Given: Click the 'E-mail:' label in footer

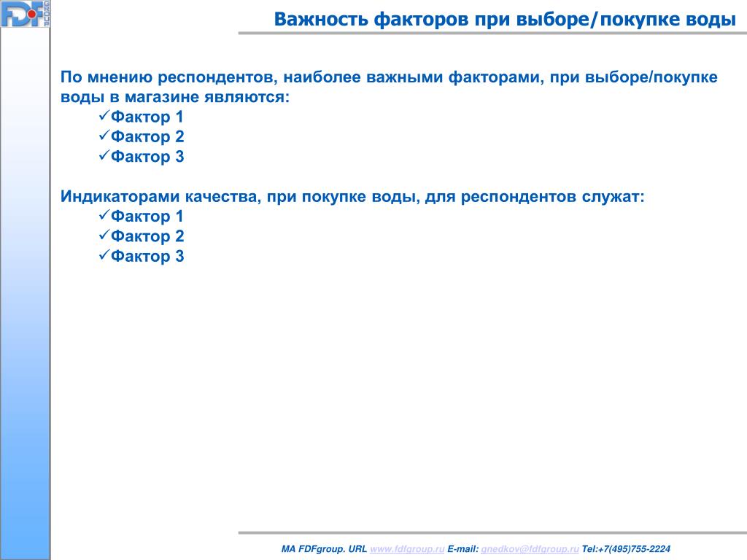Looking at the screenshot, I should pyautogui.click(x=462, y=549).
